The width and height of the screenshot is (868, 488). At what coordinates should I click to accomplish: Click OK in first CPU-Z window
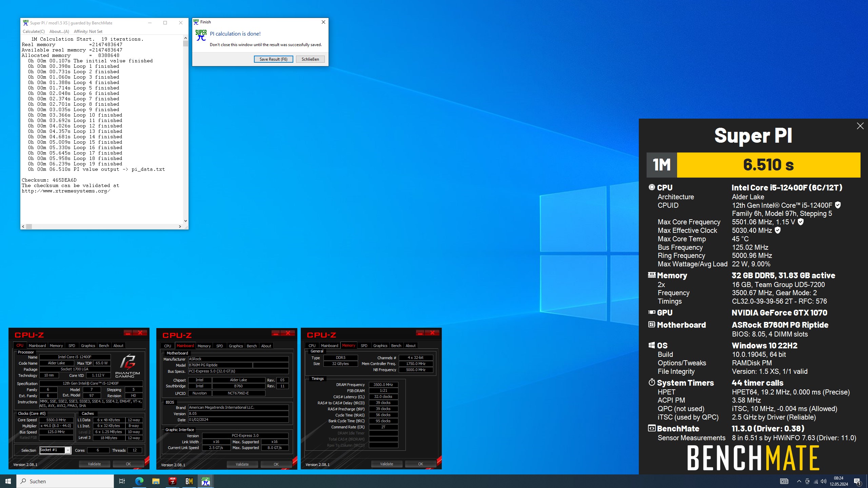[x=128, y=464]
